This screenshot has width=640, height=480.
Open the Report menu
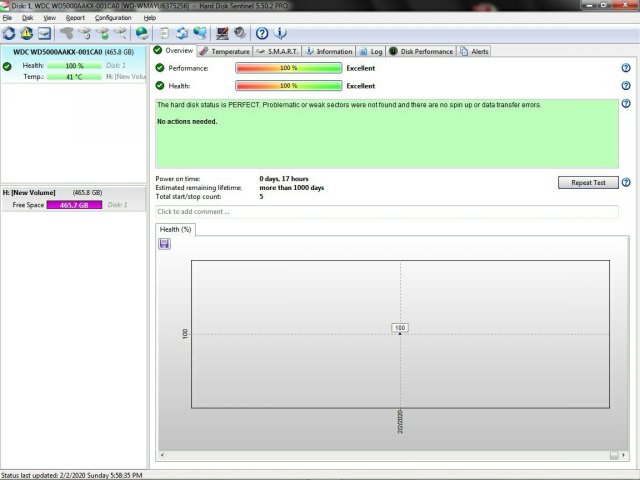(75, 18)
